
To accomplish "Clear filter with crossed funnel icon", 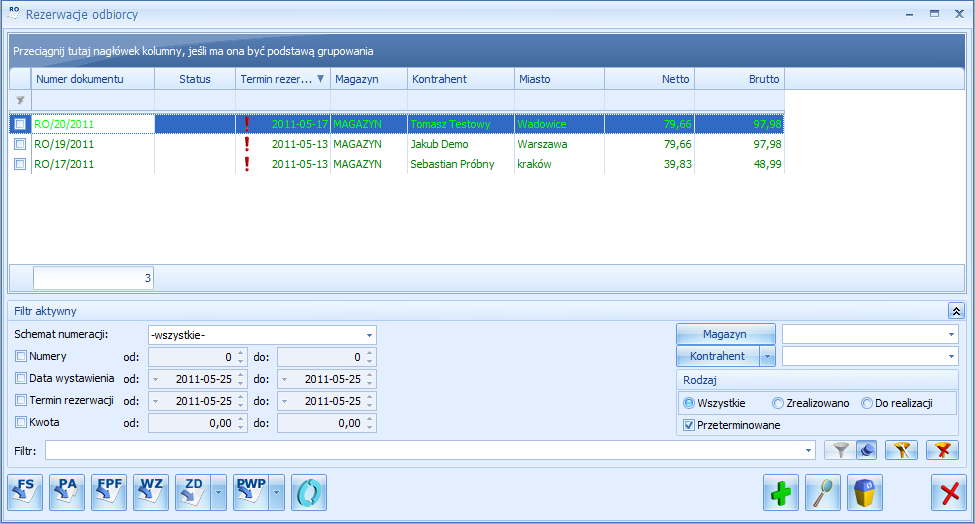I will click(x=943, y=450).
